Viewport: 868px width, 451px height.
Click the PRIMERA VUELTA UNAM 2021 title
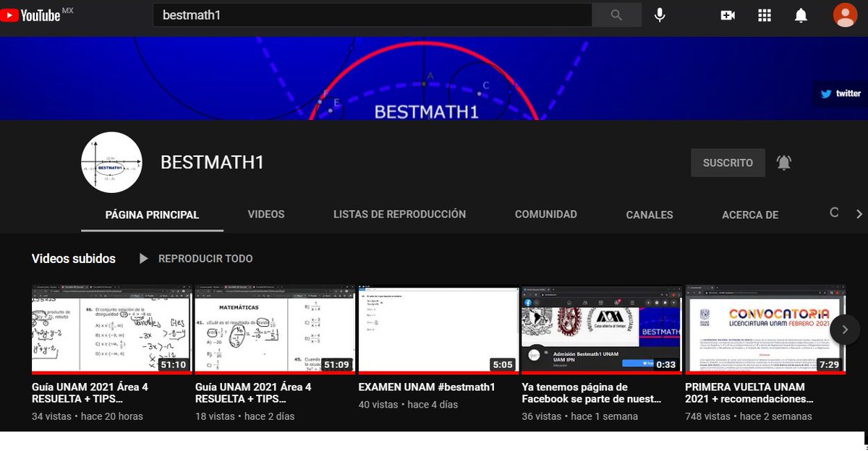pos(749,393)
